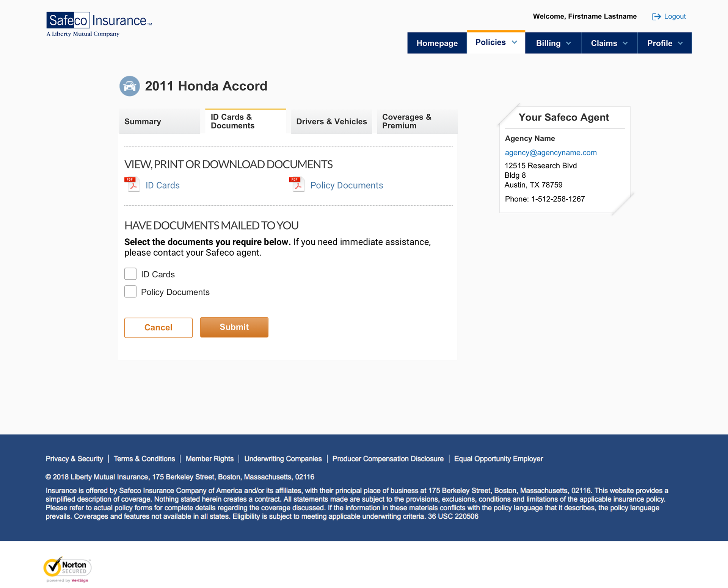Switch to the Drivers & Vehicles tab
Screen dimensions: 728x588
pos(331,122)
